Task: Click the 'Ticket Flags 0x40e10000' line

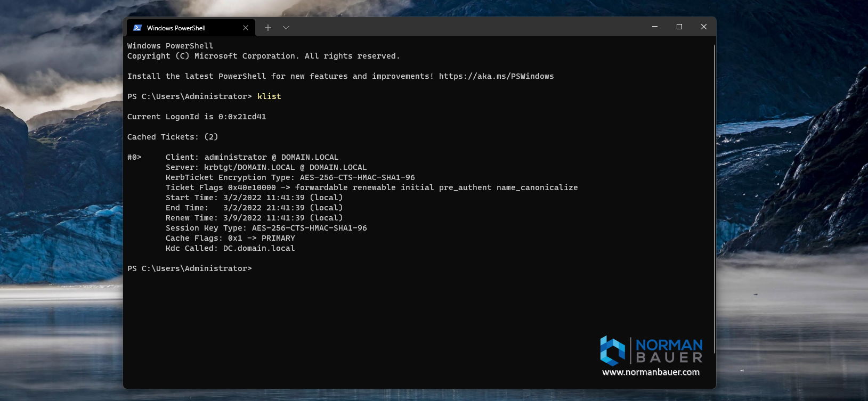Action: [x=372, y=187]
